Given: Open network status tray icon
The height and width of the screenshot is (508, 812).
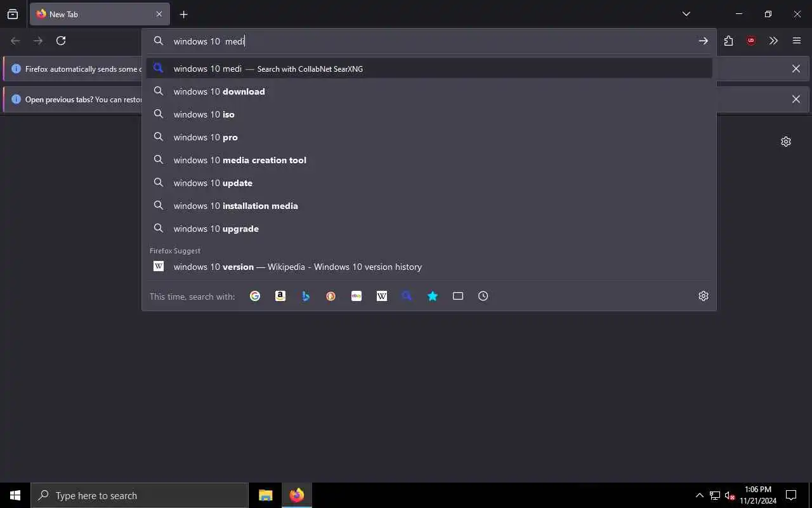Looking at the screenshot, I should click(x=715, y=495).
